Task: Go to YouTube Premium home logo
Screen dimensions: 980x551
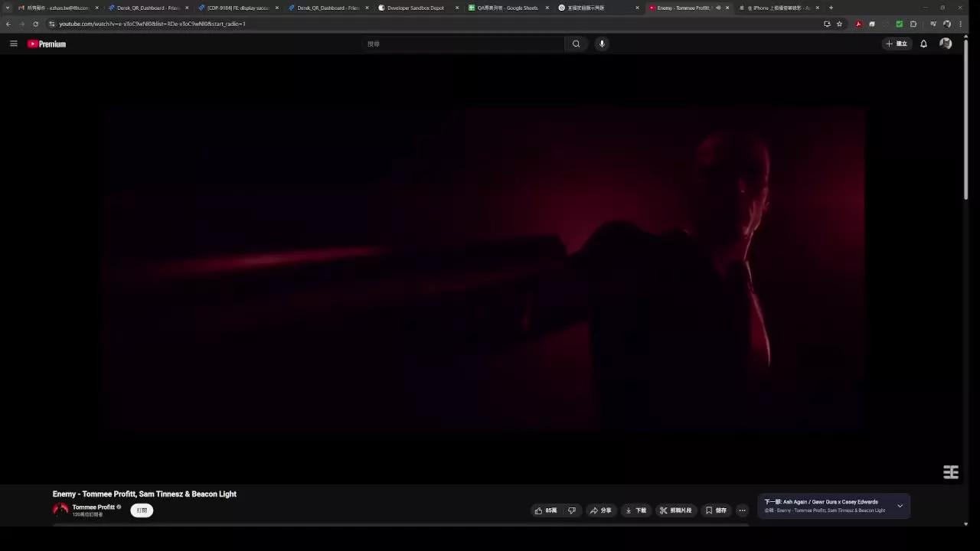Action: pos(47,44)
